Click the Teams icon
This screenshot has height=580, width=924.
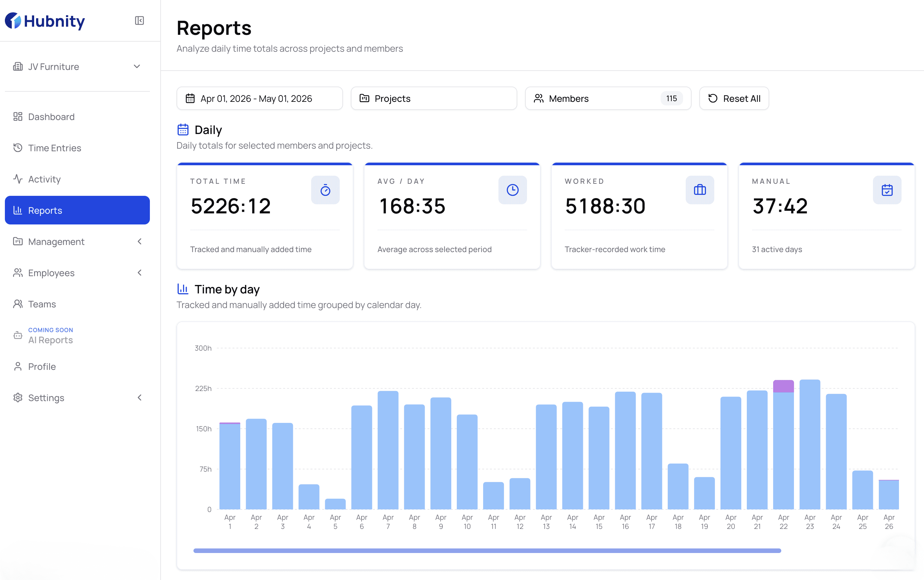click(x=18, y=304)
